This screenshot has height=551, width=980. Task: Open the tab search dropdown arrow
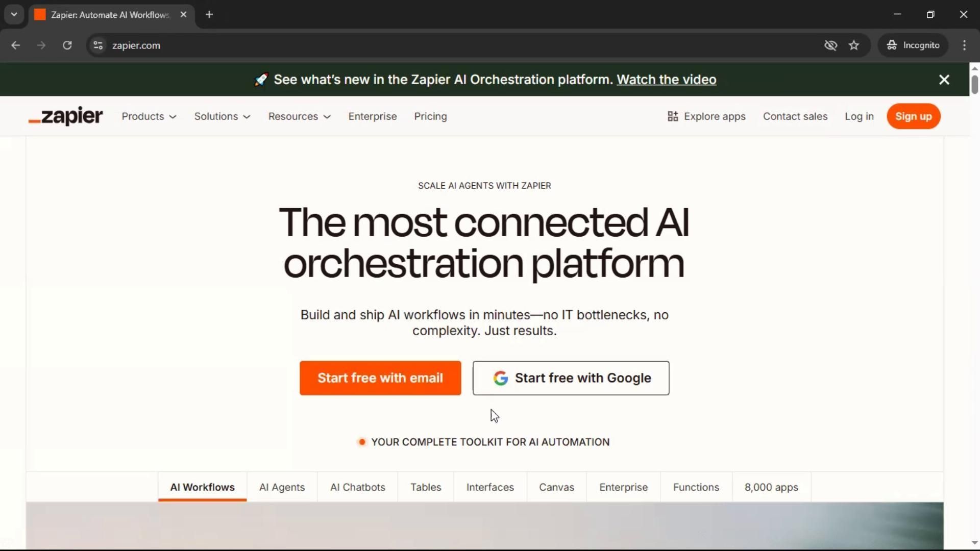coord(14,15)
